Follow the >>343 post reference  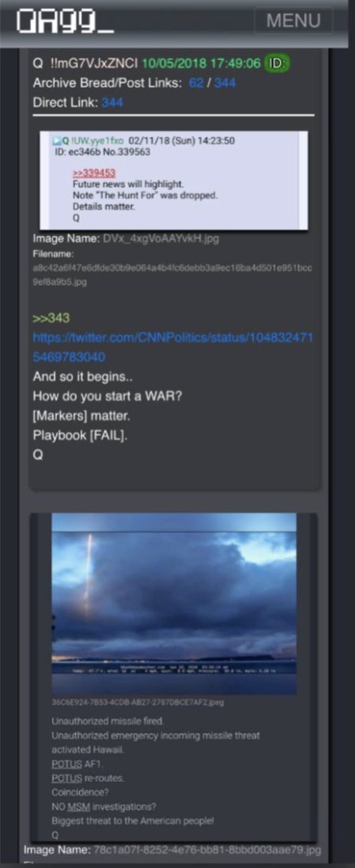(51, 318)
